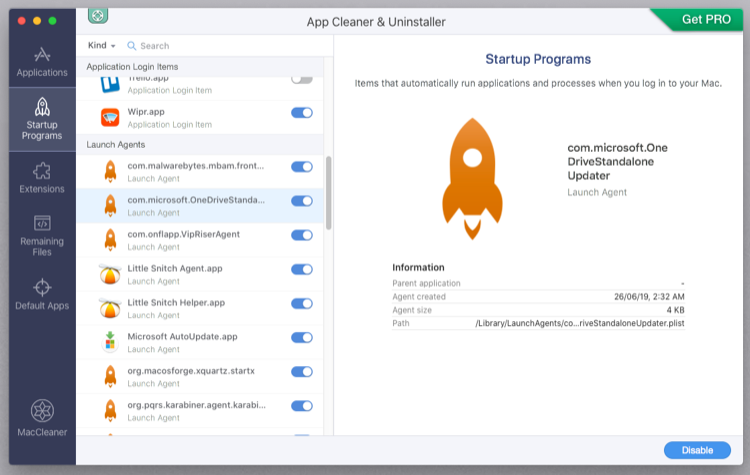Turn off Microsoft AutoUpdate.app agent
The width and height of the screenshot is (750, 475).
tap(302, 338)
